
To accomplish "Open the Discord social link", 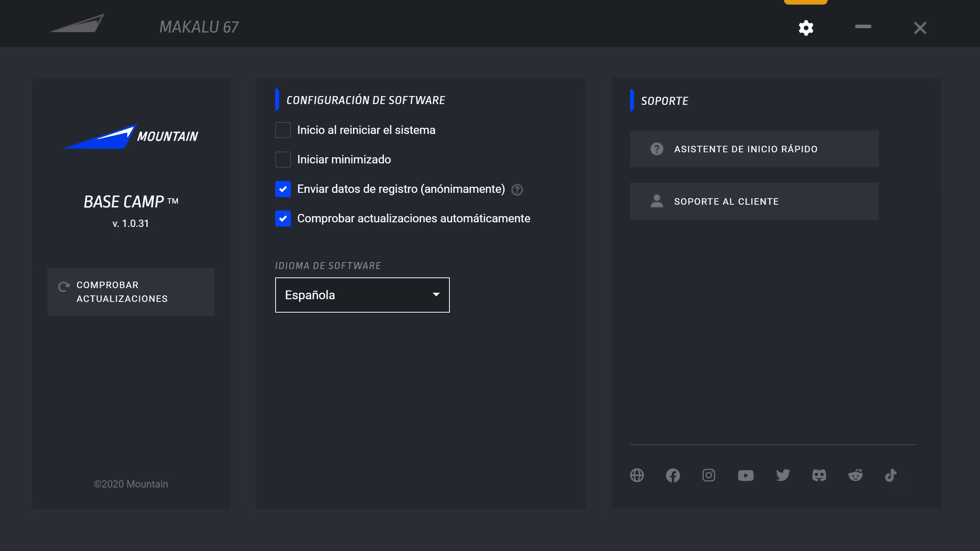I will (819, 475).
